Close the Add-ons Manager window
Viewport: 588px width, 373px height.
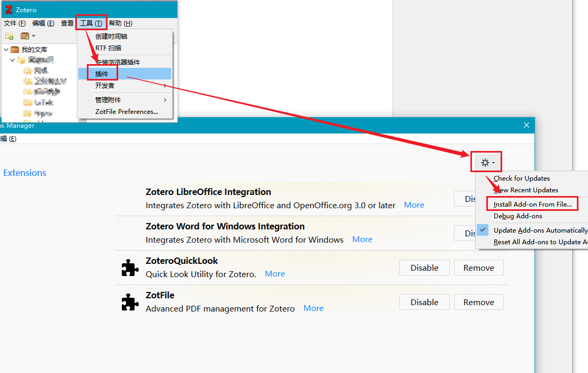click(x=527, y=125)
